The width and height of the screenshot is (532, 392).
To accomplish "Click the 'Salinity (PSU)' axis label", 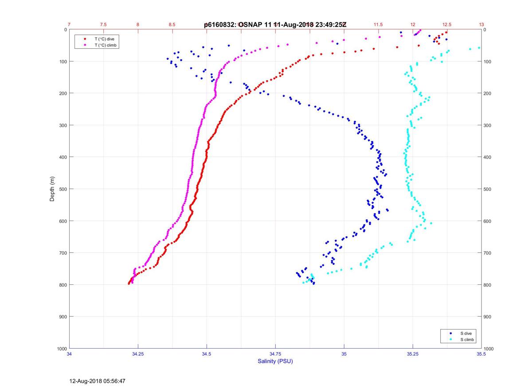I will [275, 361].
